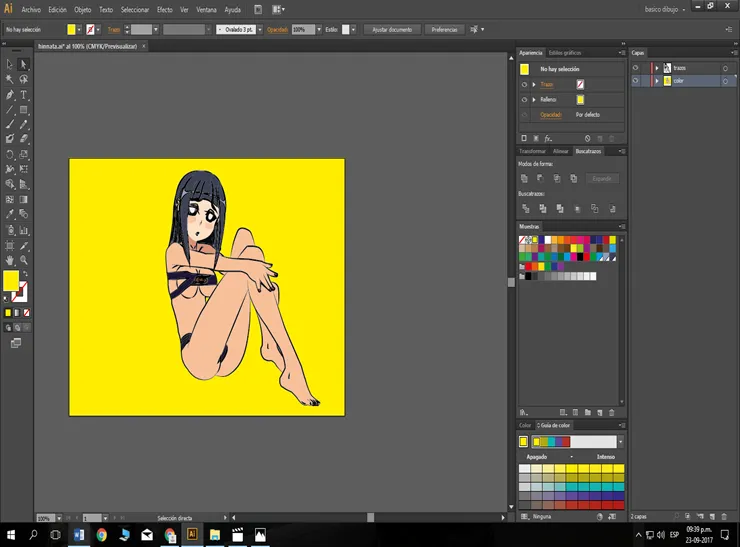Image resolution: width=740 pixels, height=547 pixels.
Task: Toggle visibility of Relleno appearance attribute
Action: 524,100
